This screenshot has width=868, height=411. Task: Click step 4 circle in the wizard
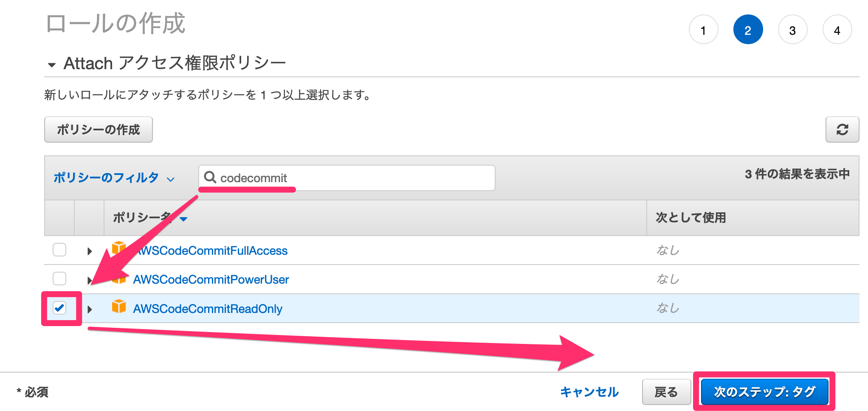point(837,30)
